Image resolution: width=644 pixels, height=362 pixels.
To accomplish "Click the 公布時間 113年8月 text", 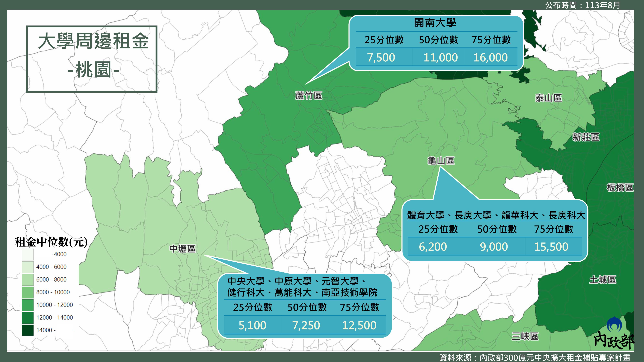I will tap(582, 5).
